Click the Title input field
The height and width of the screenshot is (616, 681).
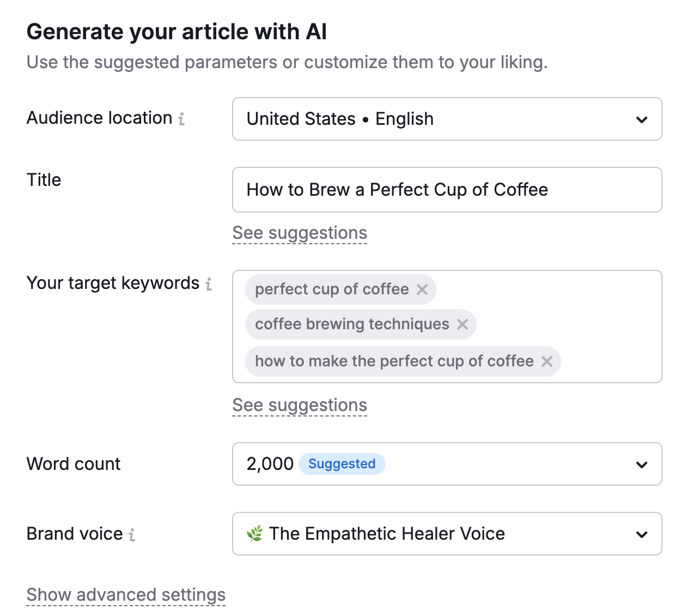tap(447, 190)
